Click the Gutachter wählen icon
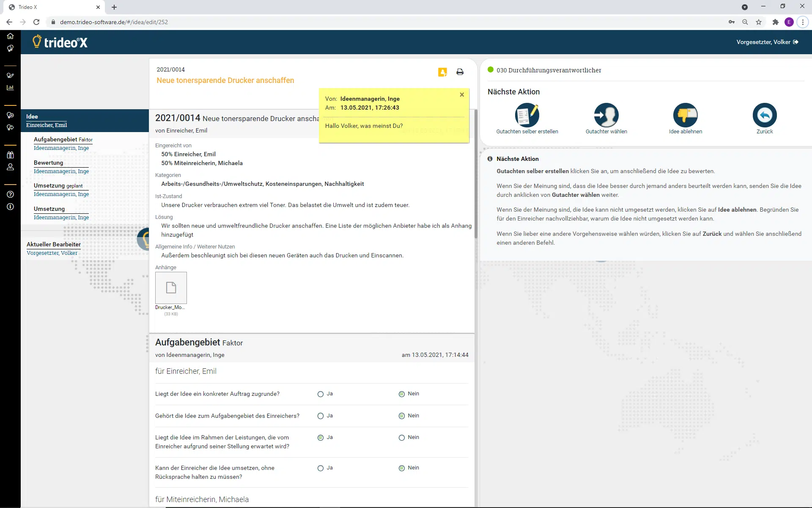 606,115
